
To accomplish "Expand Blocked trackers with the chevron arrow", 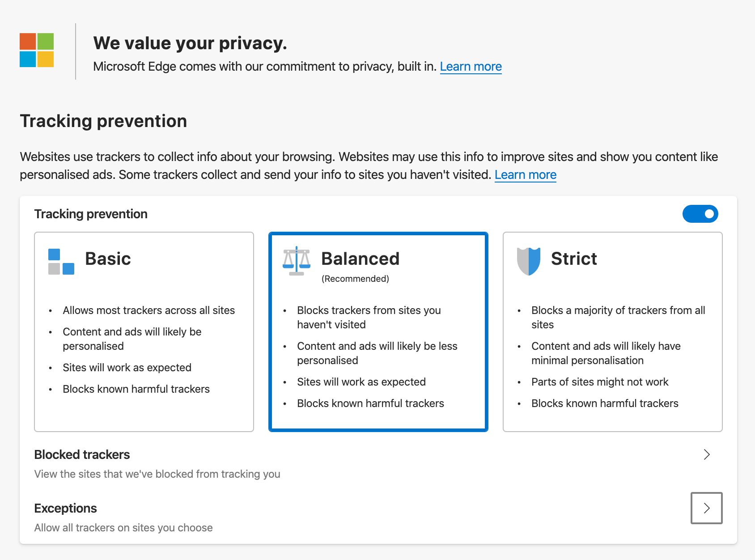I will point(707,454).
